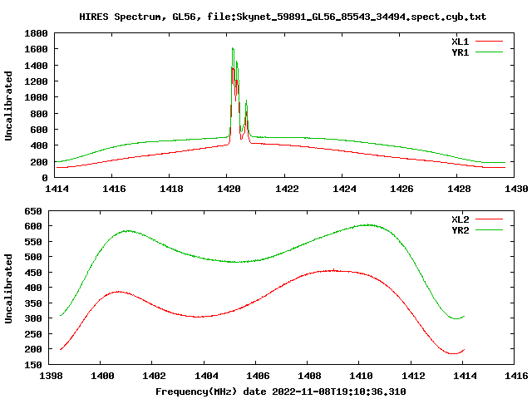Click the 1420 x-axis tick label
The height and width of the screenshot is (399, 532).
(229, 189)
